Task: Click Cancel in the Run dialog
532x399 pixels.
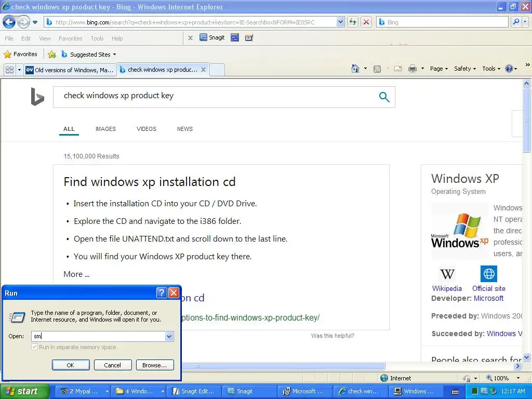Action: pyautogui.click(x=112, y=365)
